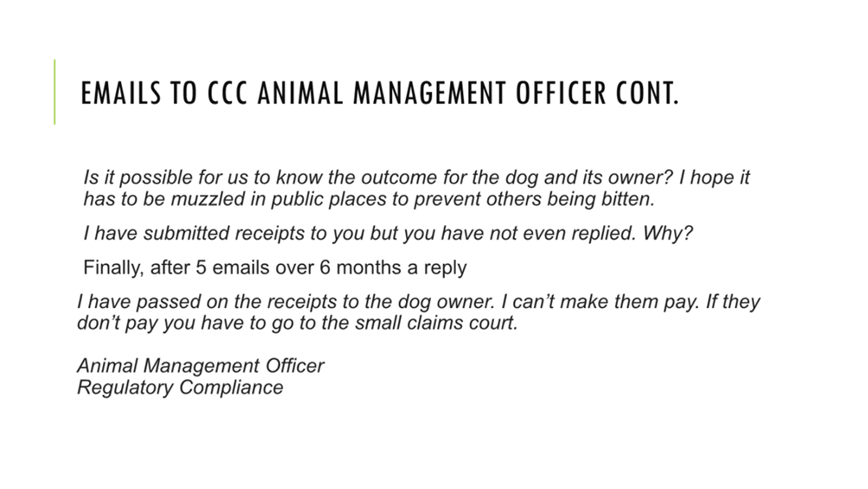Click the words 'a reply' after '6 months'
The width and height of the screenshot is (868, 489).
(437, 267)
